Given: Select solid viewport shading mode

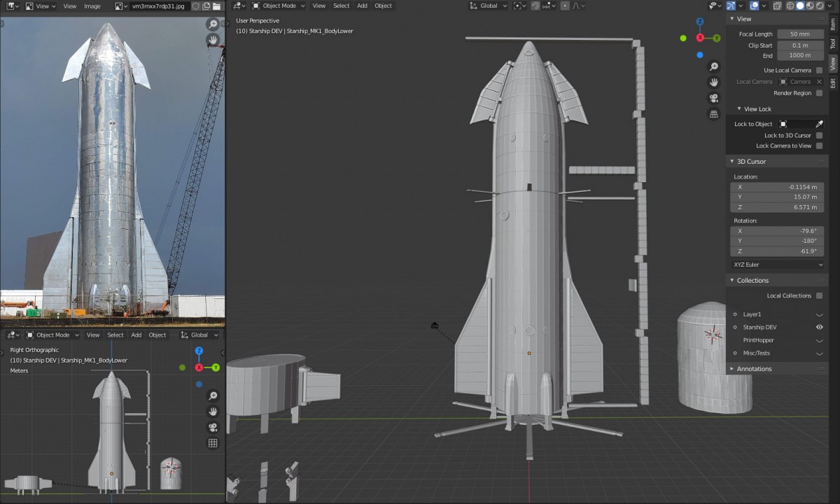Looking at the screenshot, I should pyautogui.click(x=800, y=6).
